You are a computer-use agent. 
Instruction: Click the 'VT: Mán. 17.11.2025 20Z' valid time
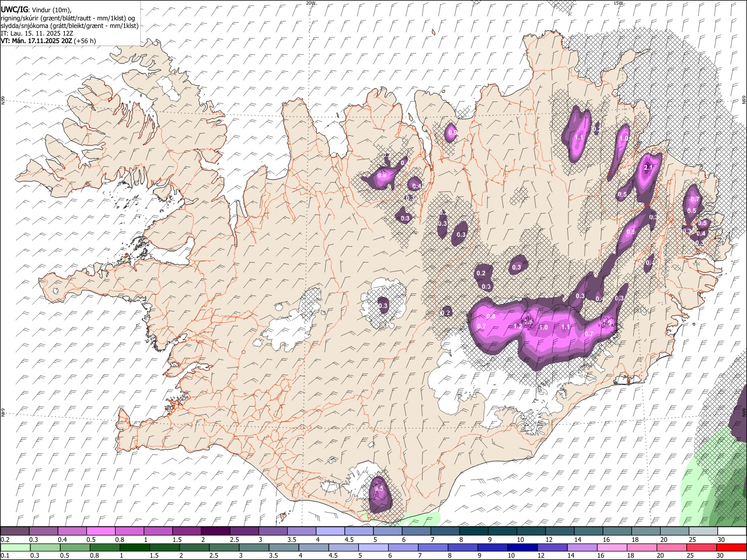(x=36, y=41)
